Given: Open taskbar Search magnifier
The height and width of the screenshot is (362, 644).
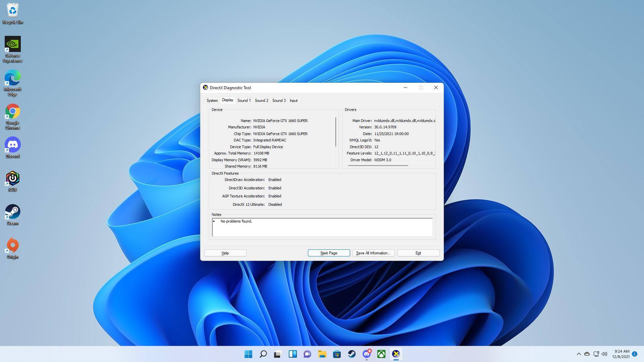Looking at the screenshot, I should 263,354.
